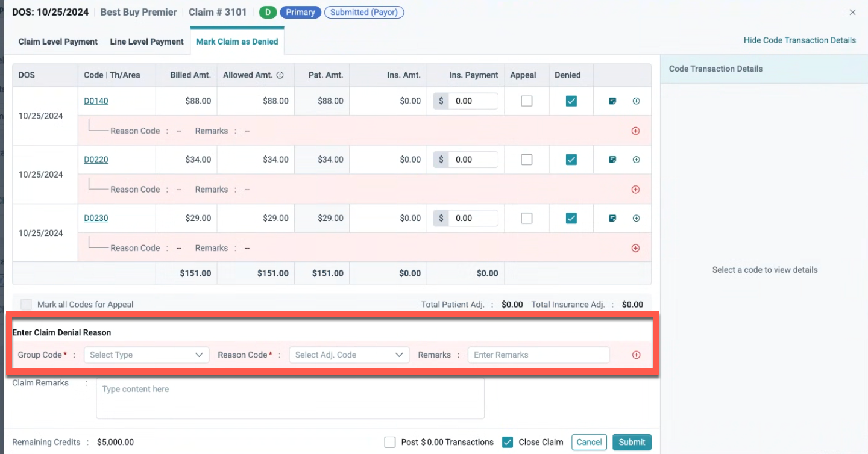The width and height of the screenshot is (868, 454).
Task: Add reason code under D0230 with red plus
Action: click(635, 248)
